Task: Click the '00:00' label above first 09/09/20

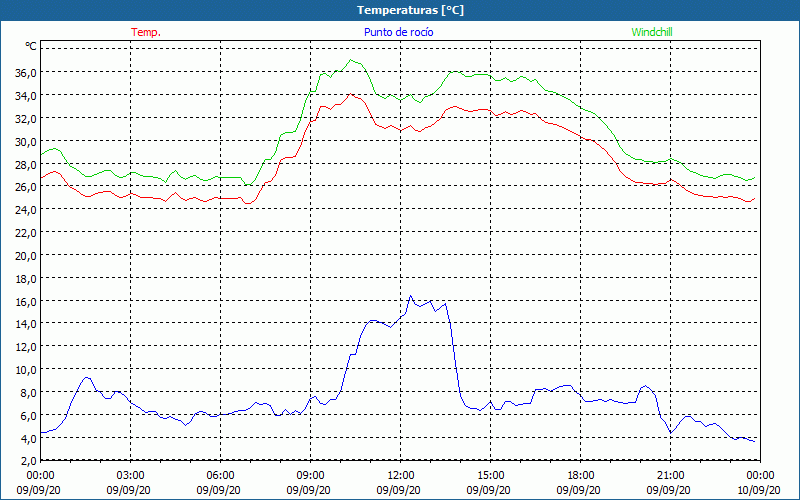Action: [x=41, y=476]
